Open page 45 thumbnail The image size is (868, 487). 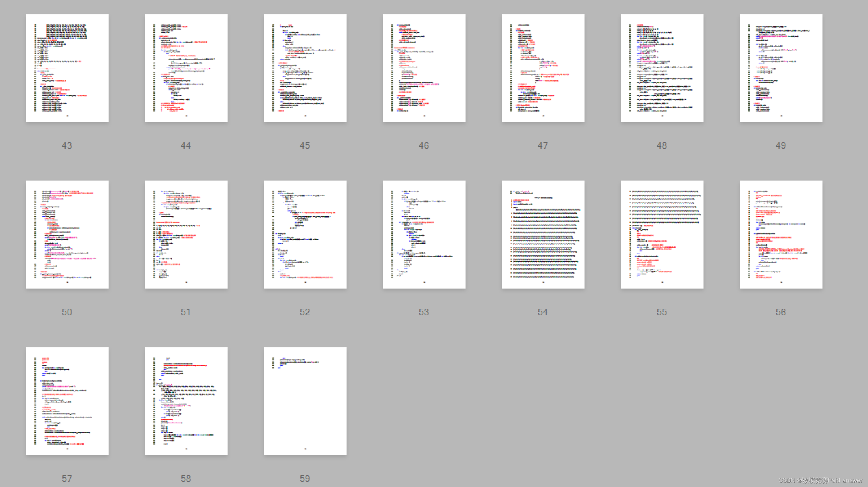[x=305, y=68]
